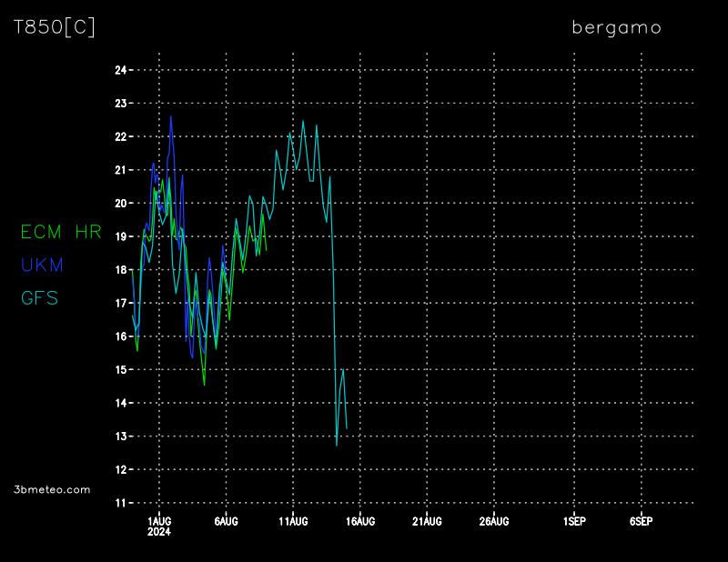The image size is (728, 562).
Task: Click the 26AUG axis label
Action: [x=493, y=521]
